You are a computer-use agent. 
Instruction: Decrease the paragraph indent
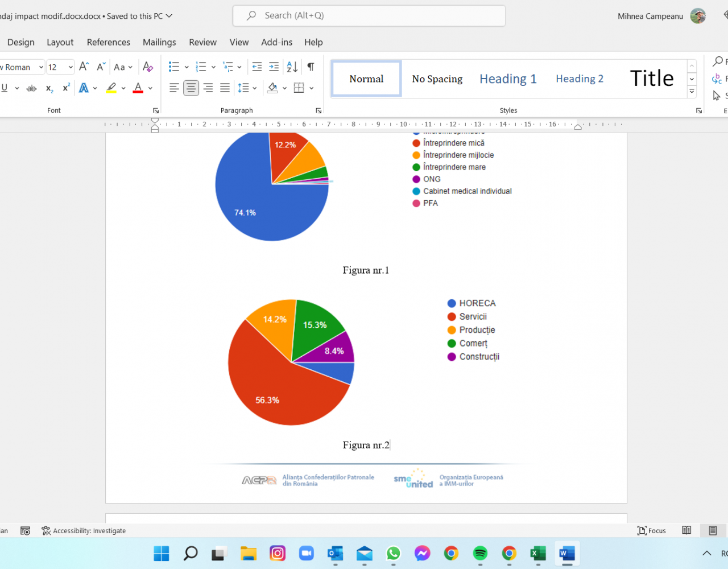pyautogui.click(x=257, y=67)
